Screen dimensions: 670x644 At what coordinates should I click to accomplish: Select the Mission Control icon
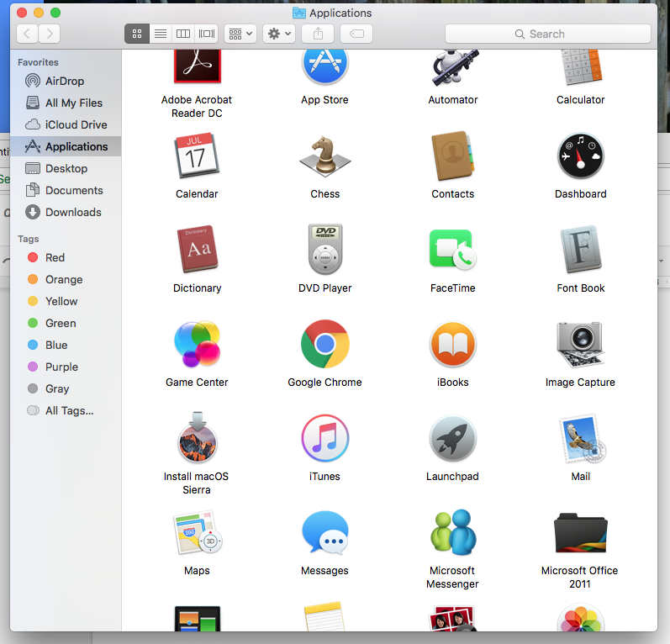pyautogui.click(x=198, y=619)
